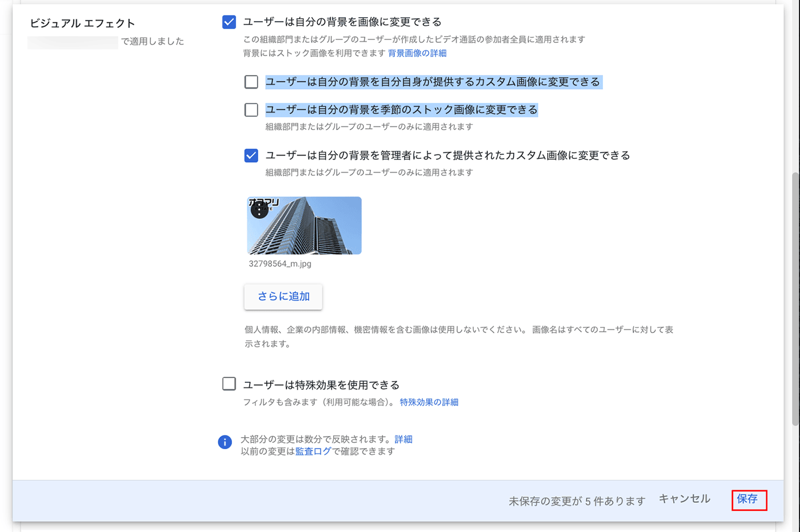The width and height of the screenshot is (800, 532).
Task: Enable ユーザーは特殊効果を使用できる checkbox
Action: (x=229, y=384)
